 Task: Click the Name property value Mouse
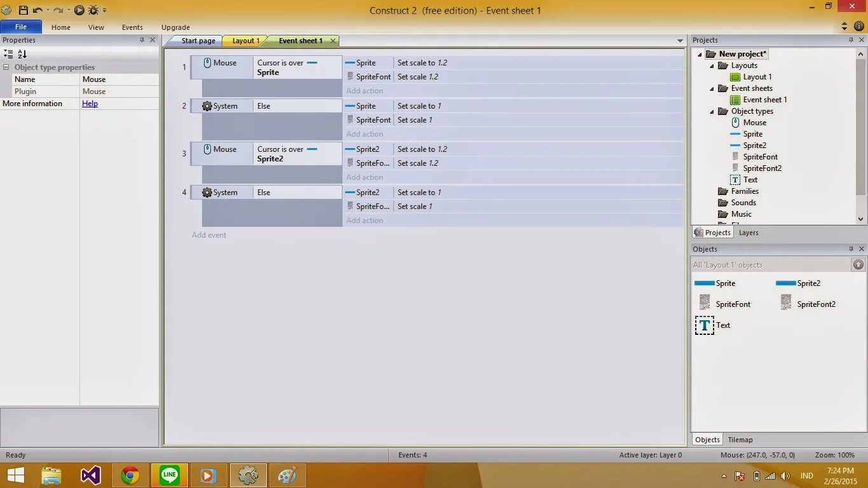pos(119,79)
